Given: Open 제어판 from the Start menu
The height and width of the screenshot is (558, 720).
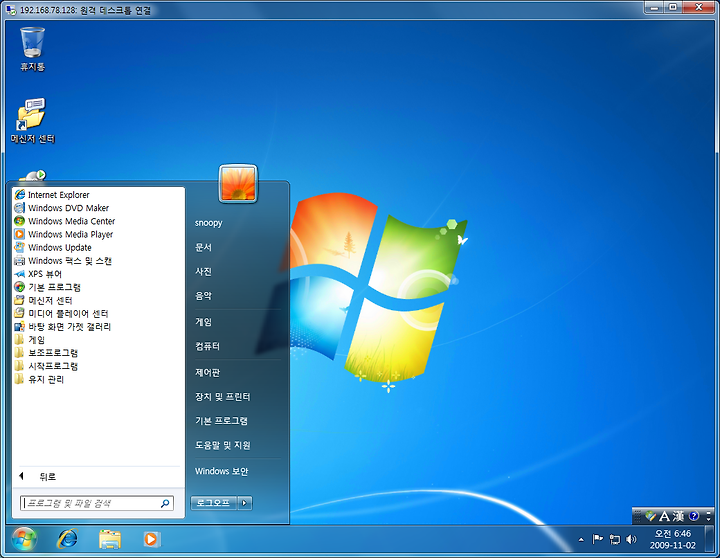Looking at the screenshot, I should pos(208,372).
